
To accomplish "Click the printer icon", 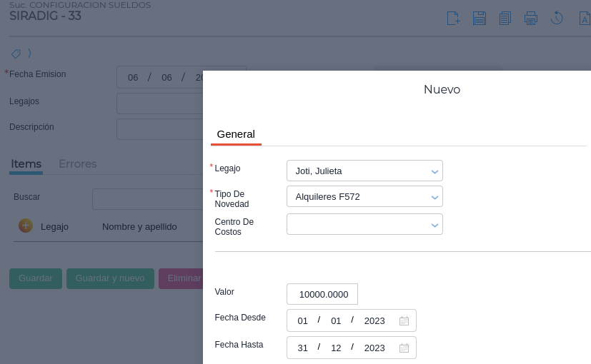I will tap(531, 19).
